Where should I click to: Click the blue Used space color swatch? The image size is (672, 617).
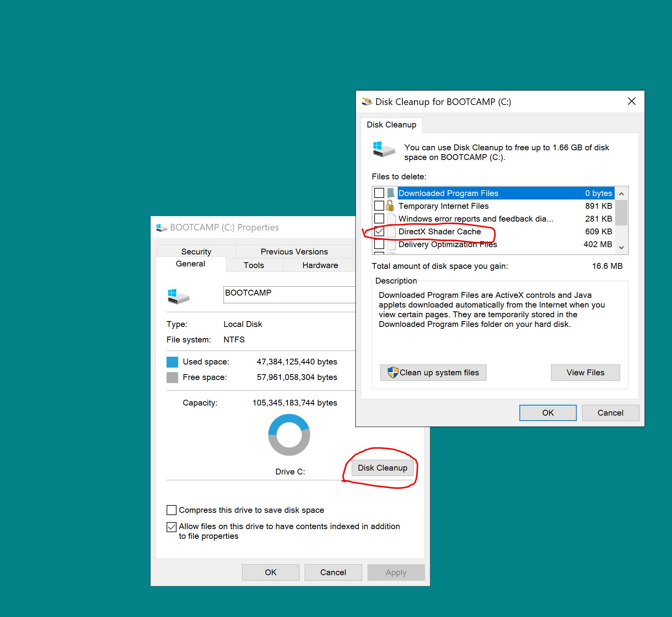click(172, 362)
